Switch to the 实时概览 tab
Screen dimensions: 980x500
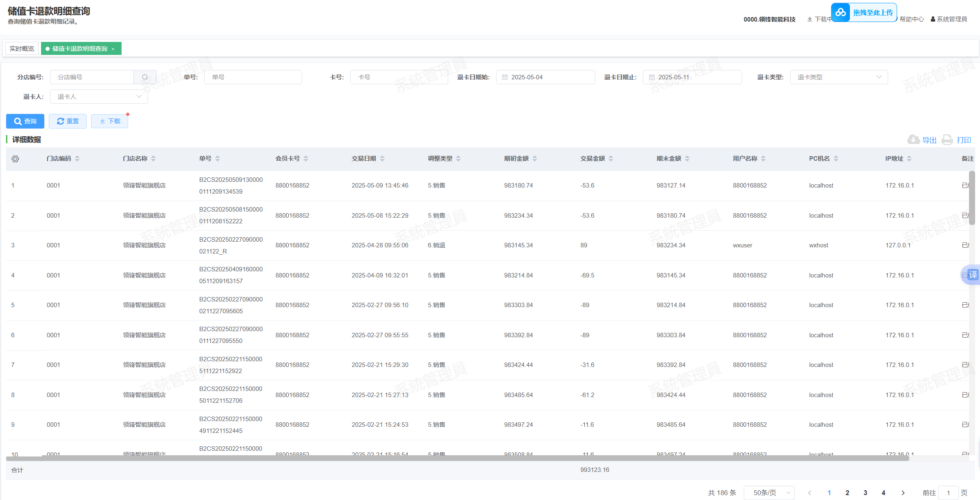click(22, 49)
